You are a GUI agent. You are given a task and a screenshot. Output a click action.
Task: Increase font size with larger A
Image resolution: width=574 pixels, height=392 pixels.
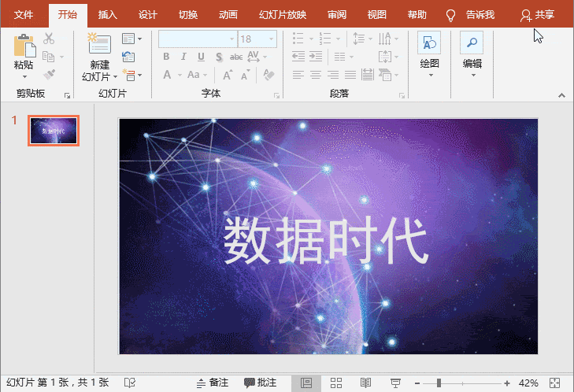(228, 75)
